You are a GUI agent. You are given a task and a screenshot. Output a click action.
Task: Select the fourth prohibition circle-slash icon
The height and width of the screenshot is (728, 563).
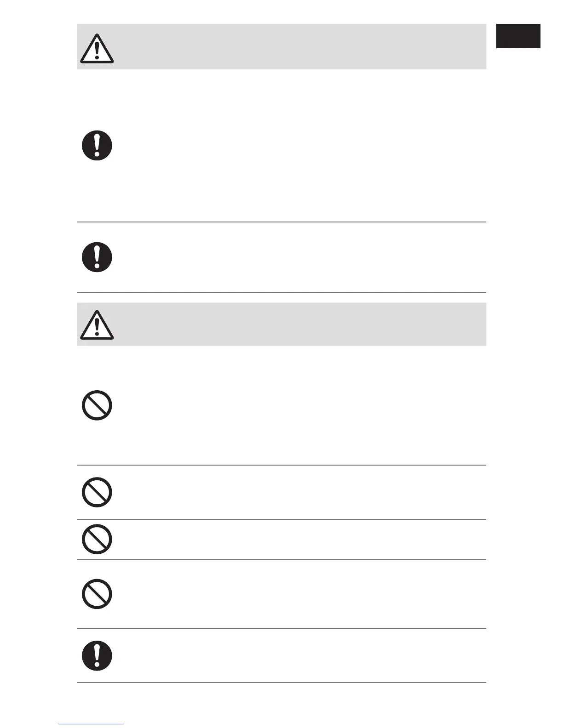pyautogui.click(x=97, y=594)
